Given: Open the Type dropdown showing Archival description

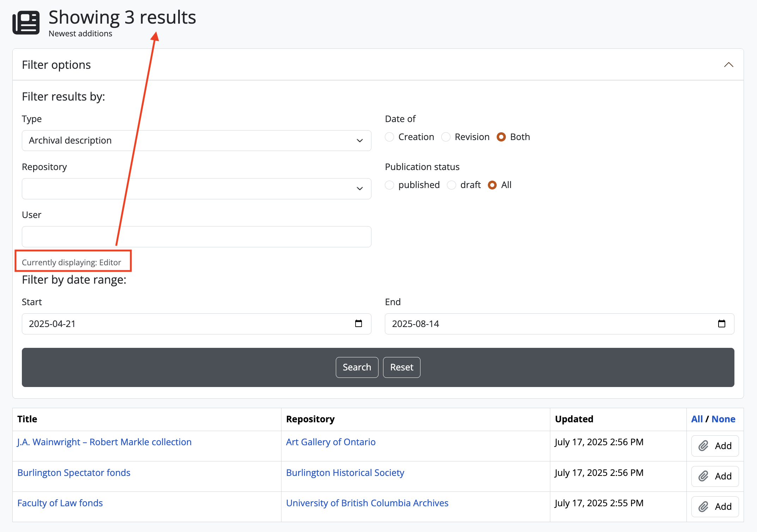Looking at the screenshot, I should pos(196,140).
